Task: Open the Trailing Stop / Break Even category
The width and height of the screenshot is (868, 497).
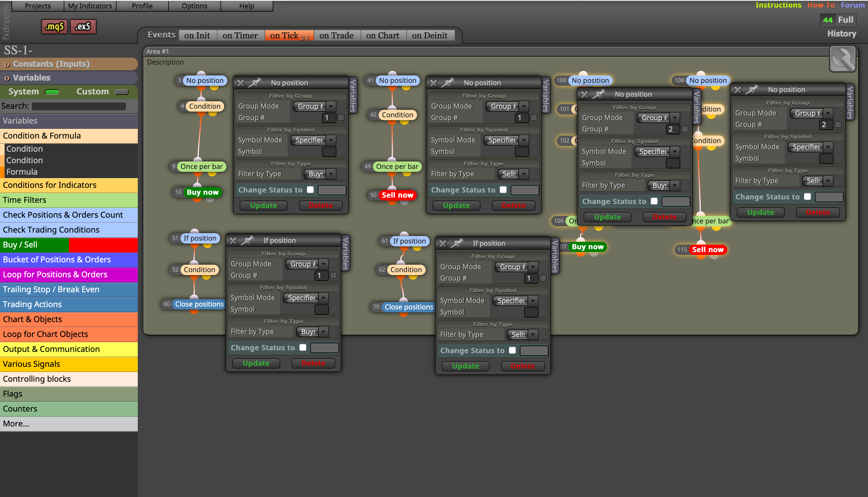Action: click(x=69, y=289)
